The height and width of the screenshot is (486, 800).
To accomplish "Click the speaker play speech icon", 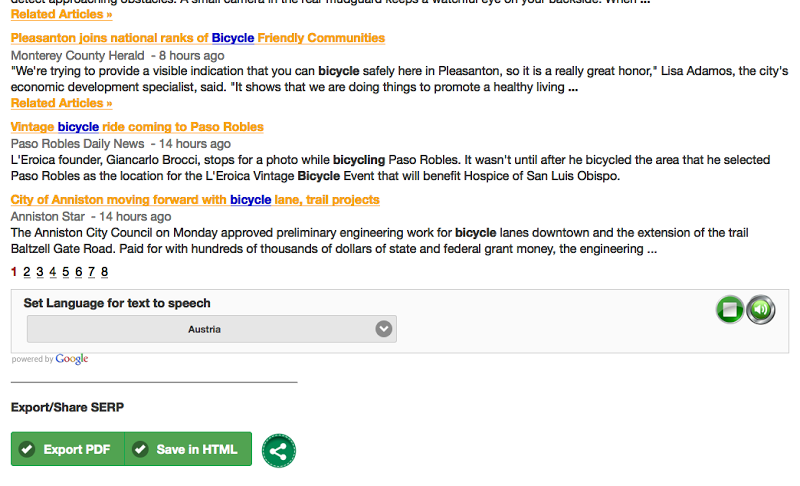I will pos(761,310).
